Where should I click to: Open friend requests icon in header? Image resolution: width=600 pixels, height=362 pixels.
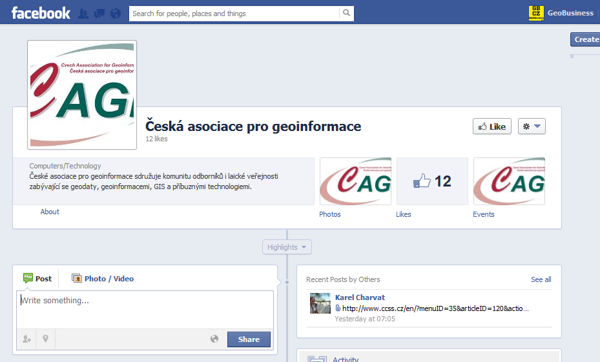point(83,14)
